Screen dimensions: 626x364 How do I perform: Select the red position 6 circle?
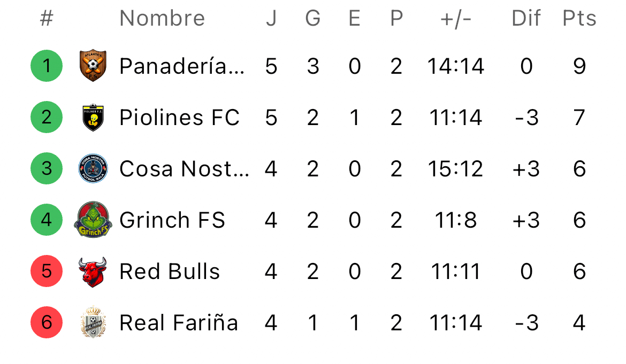tap(47, 322)
